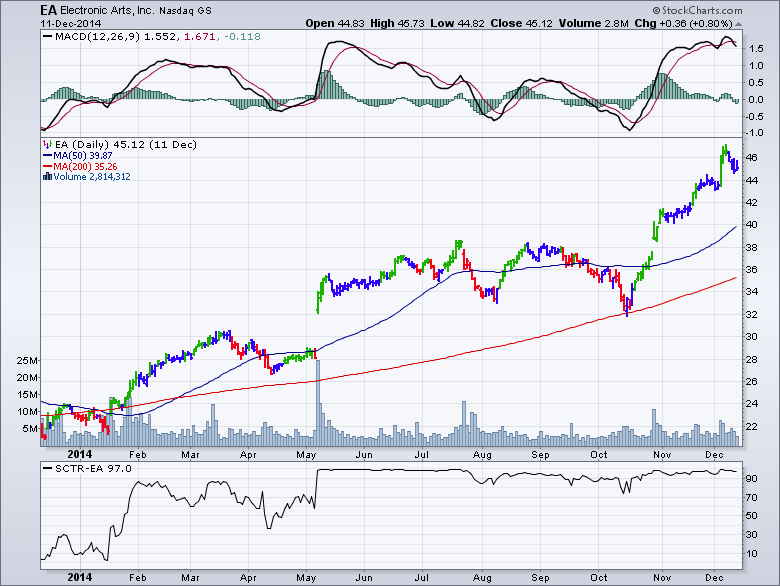Click the 46 price axis label
Viewport: 780px width, 586px height.
[x=752, y=157]
